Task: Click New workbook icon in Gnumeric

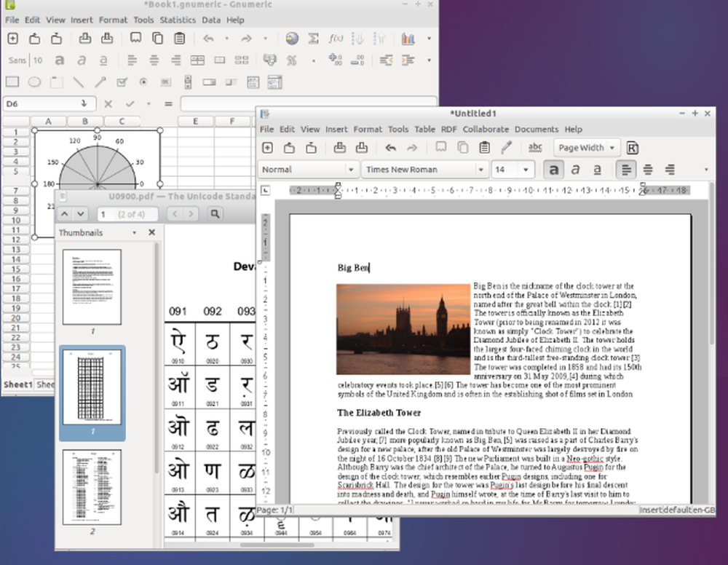Action: point(13,39)
